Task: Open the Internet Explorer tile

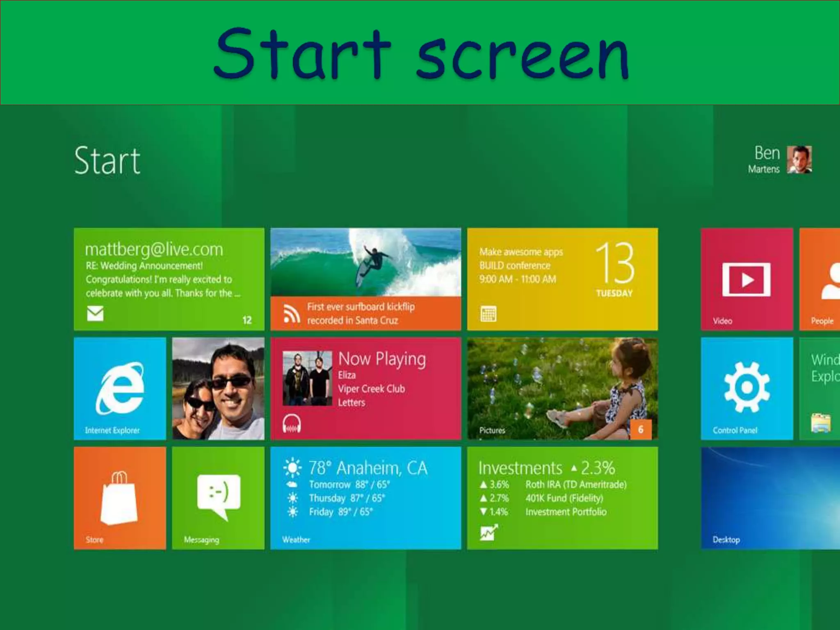Action: (x=120, y=388)
